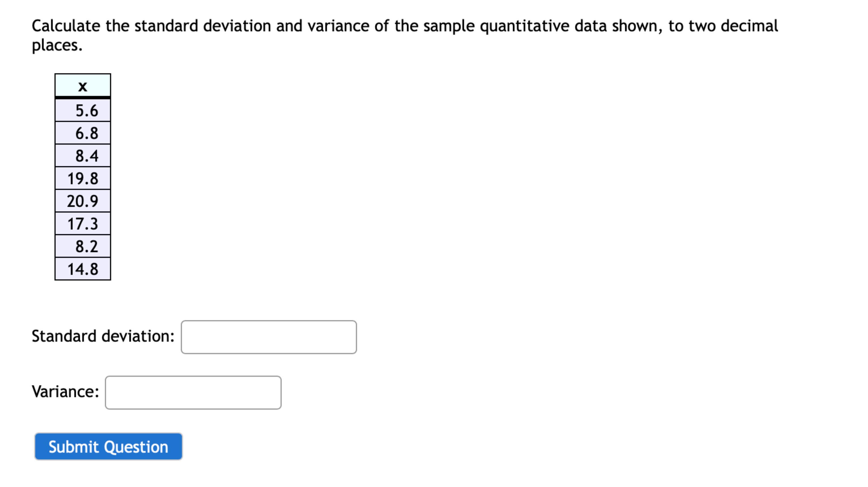This screenshot has height=487, width=868.
Task: Select the X column header cell
Action: (83, 87)
